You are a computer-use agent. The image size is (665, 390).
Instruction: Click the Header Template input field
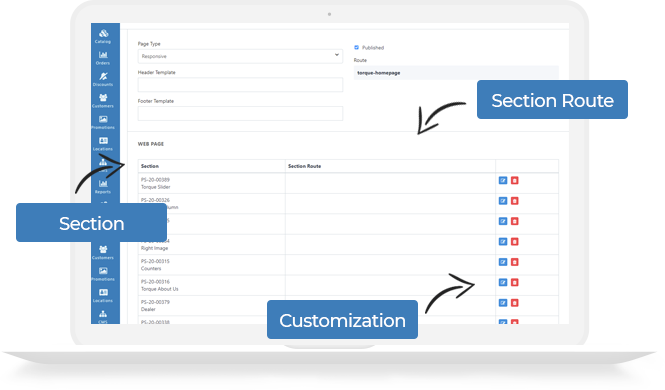click(240, 85)
